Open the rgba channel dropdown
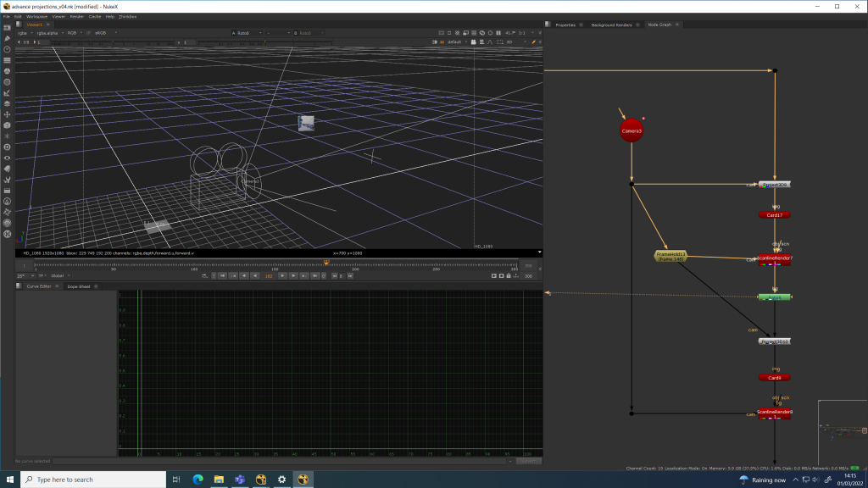Image resolution: width=868 pixels, height=488 pixels. point(25,33)
